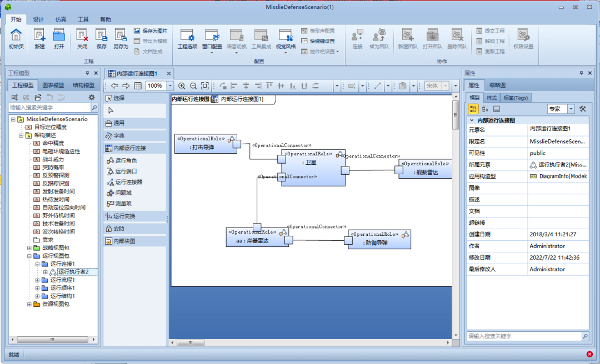Click the project tree search input field
600x364 pixels.
pos(50,108)
